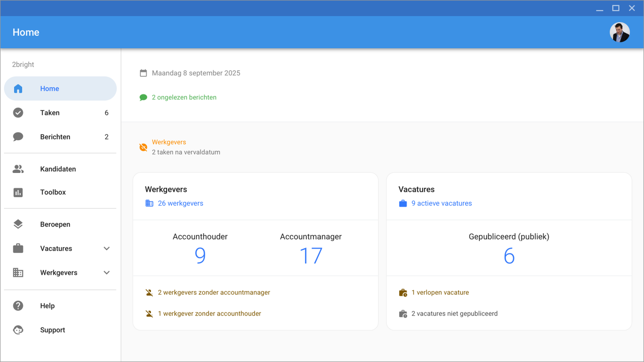This screenshot has height=362, width=644.
Task: Go to Toolbox in the sidebar
Action: [53, 192]
